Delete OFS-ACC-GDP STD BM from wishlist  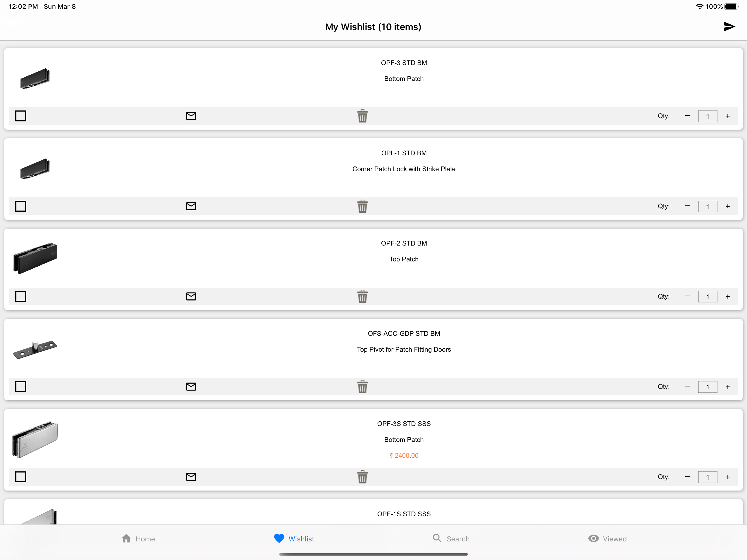362,386
